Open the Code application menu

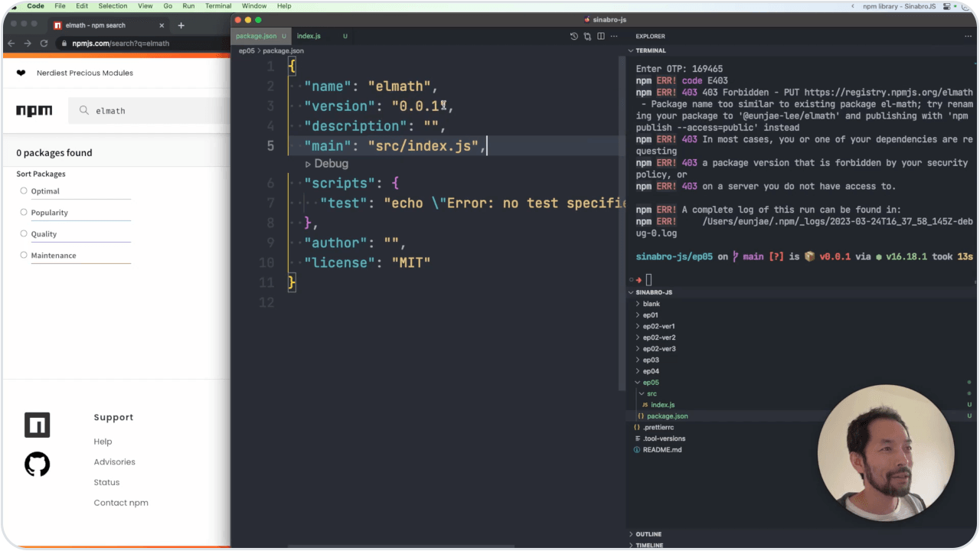[36, 6]
